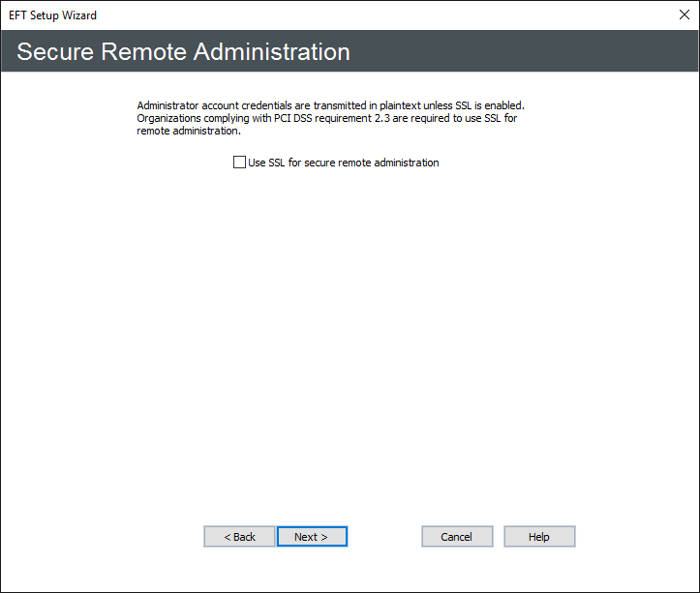Go back using the "< Back" button
This screenshot has width=700, height=593.
239,537
